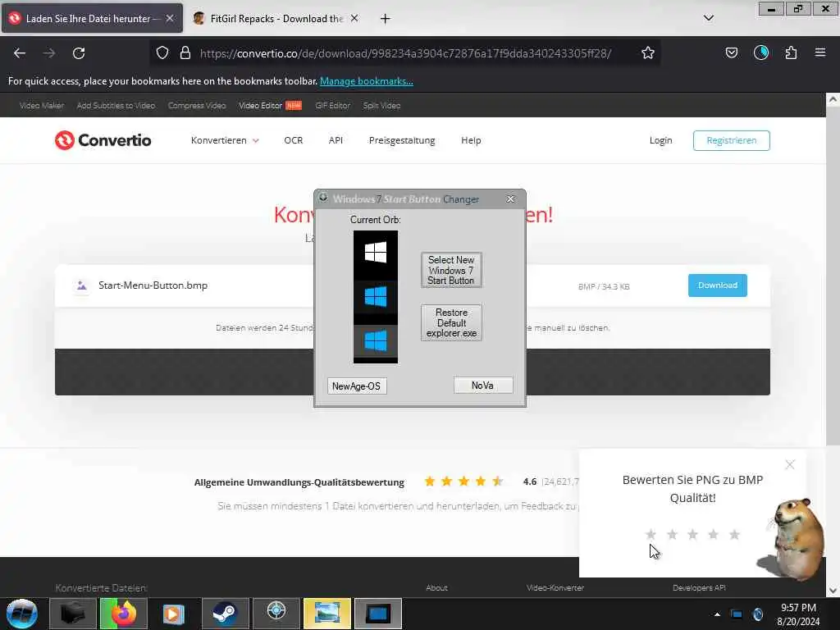Rate one star in rating popup

pyautogui.click(x=651, y=534)
